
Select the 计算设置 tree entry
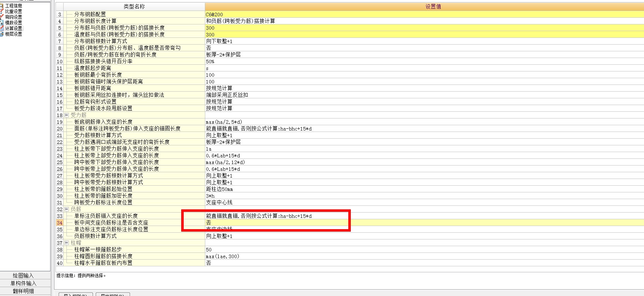pyautogui.click(x=13, y=28)
